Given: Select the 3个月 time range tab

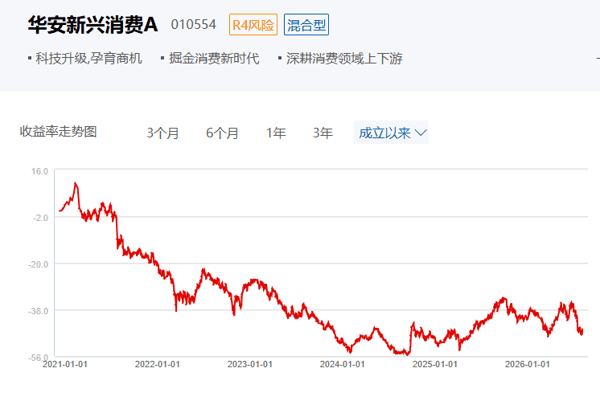Looking at the screenshot, I should tap(163, 133).
